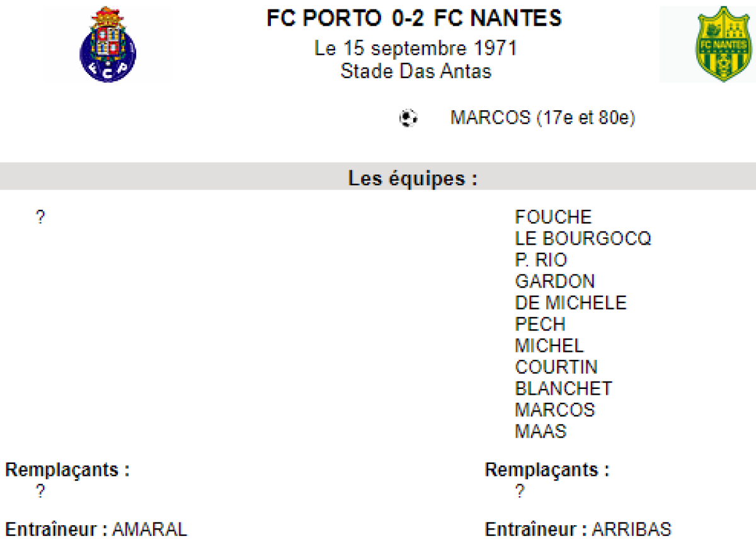Select player P. RIO
This screenshot has width=756, height=539.
(541, 260)
